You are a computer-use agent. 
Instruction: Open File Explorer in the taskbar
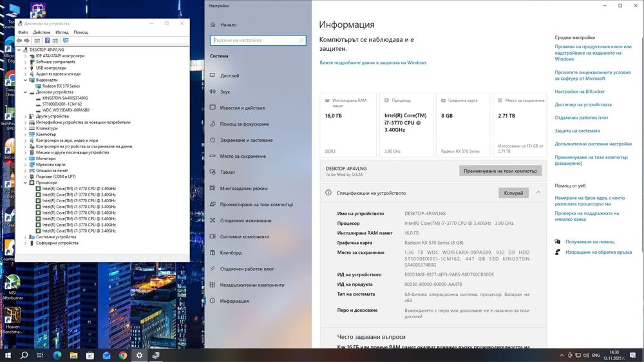pyautogui.click(x=73, y=356)
